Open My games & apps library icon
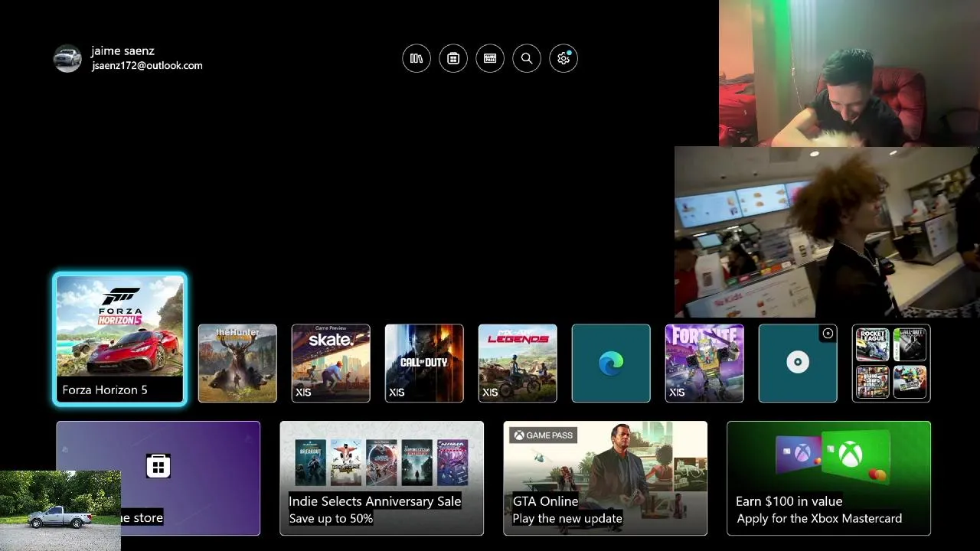The height and width of the screenshot is (551, 980). pos(416,58)
